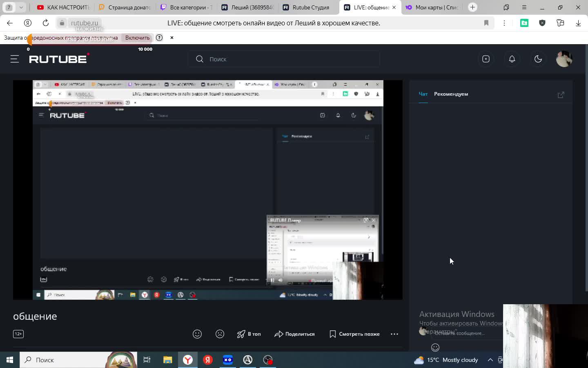Switch to the 'КАК НАСТРОИТЬ' YouTube tab
This screenshot has width=588, height=368.
63,7
